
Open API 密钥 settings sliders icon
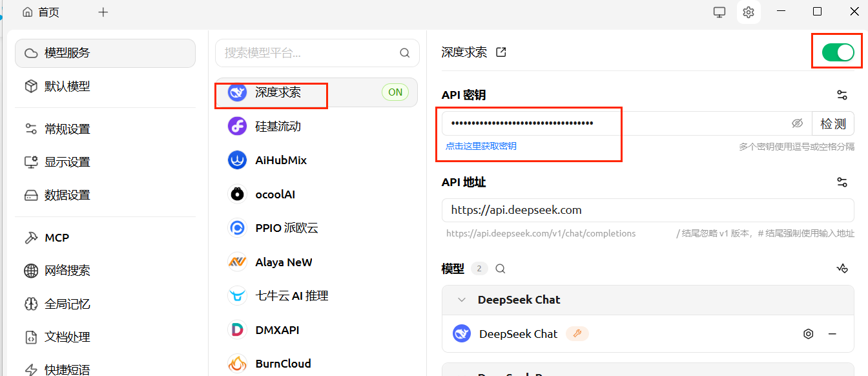coord(842,95)
